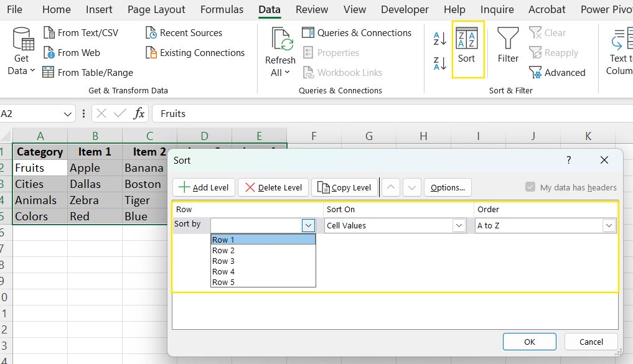
Task: Click Copy Level button
Action: tap(344, 187)
